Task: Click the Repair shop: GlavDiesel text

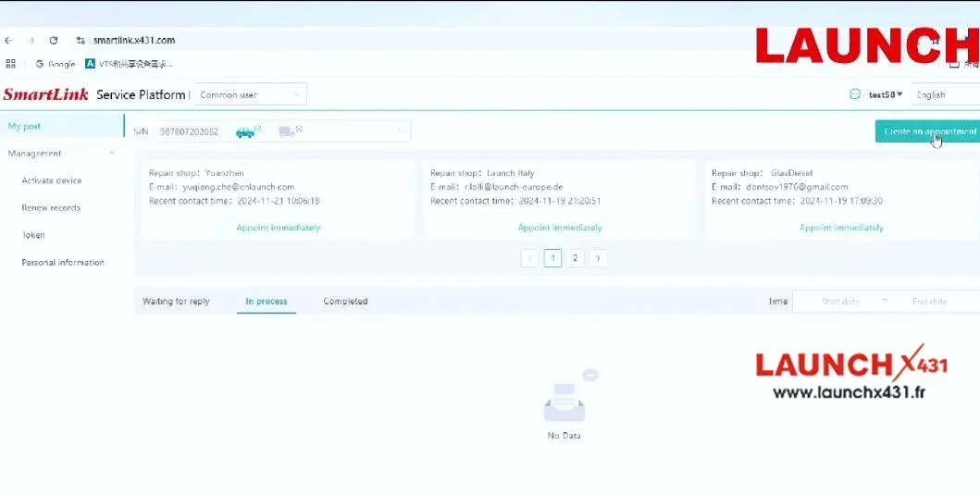Action: pos(762,173)
